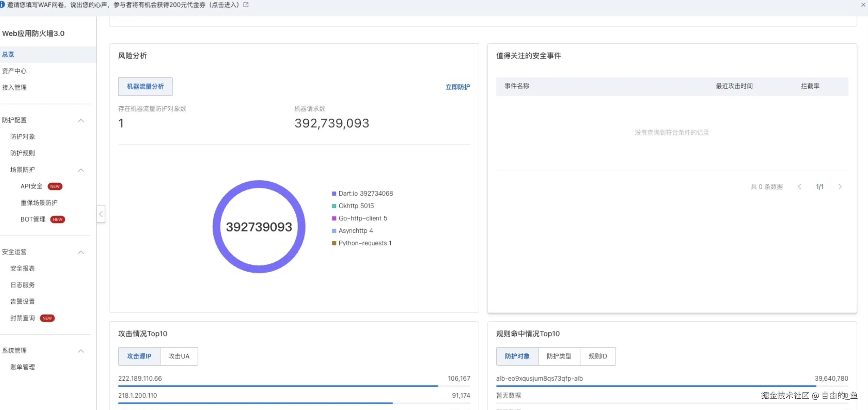Image resolution: width=868 pixels, height=410 pixels.
Task: Toggle the Asynchttp legend square
Action: (334, 231)
